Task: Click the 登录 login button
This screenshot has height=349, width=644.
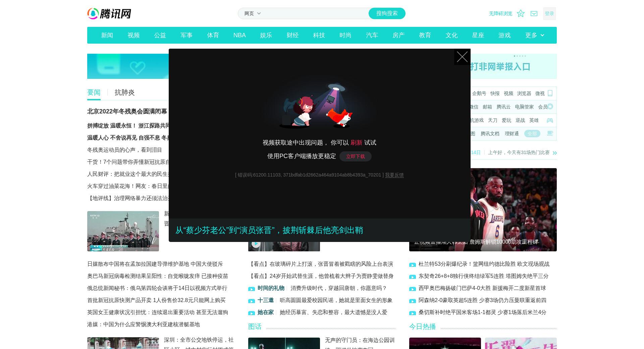Action: click(x=549, y=13)
